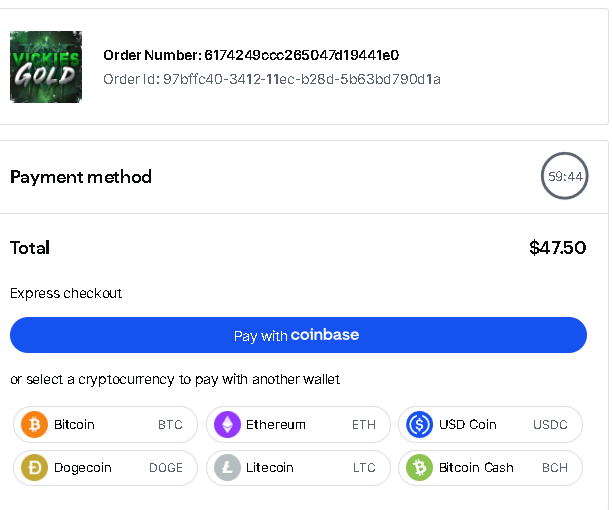Click the Vickies Gold merchant logo

click(x=46, y=67)
